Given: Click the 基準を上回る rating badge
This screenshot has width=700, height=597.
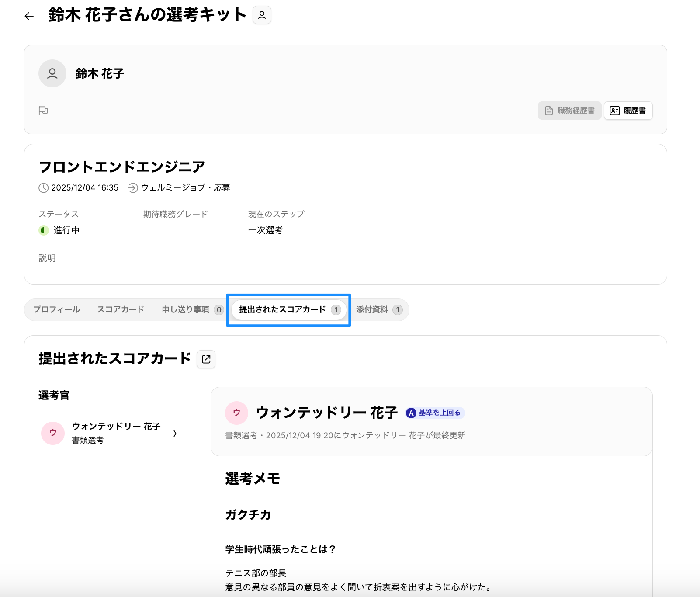Looking at the screenshot, I should point(435,413).
